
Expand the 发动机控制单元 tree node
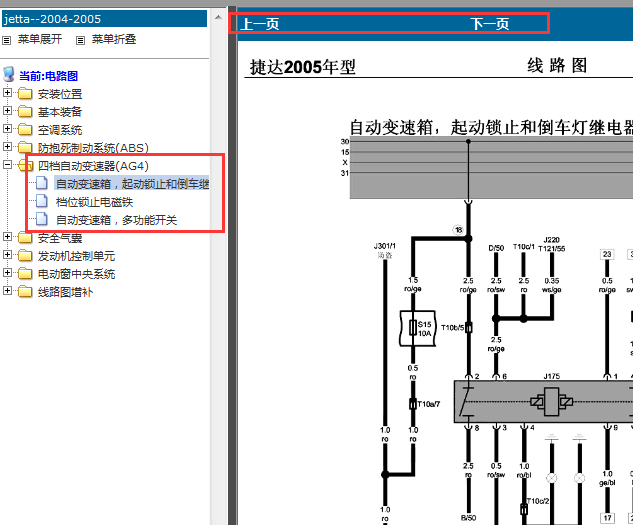pos(7,254)
